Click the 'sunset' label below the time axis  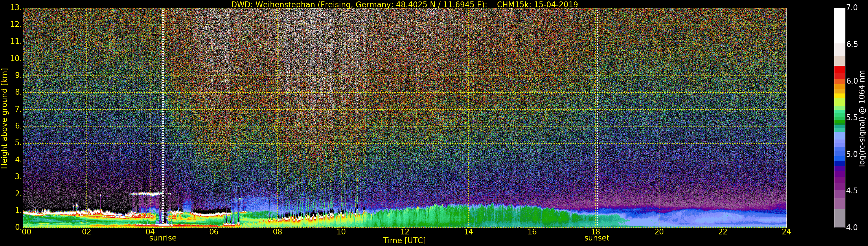(x=597, y=238)
